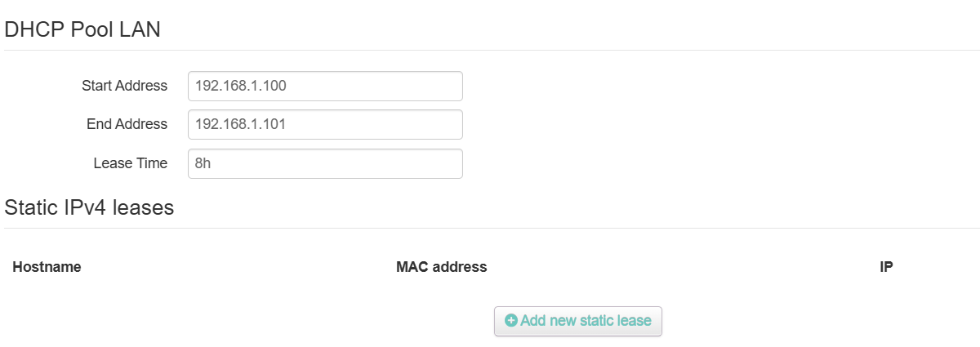Place cursor in the 192.168.1.101 text
Screen dimensions: 980x347
coord(241,124)
